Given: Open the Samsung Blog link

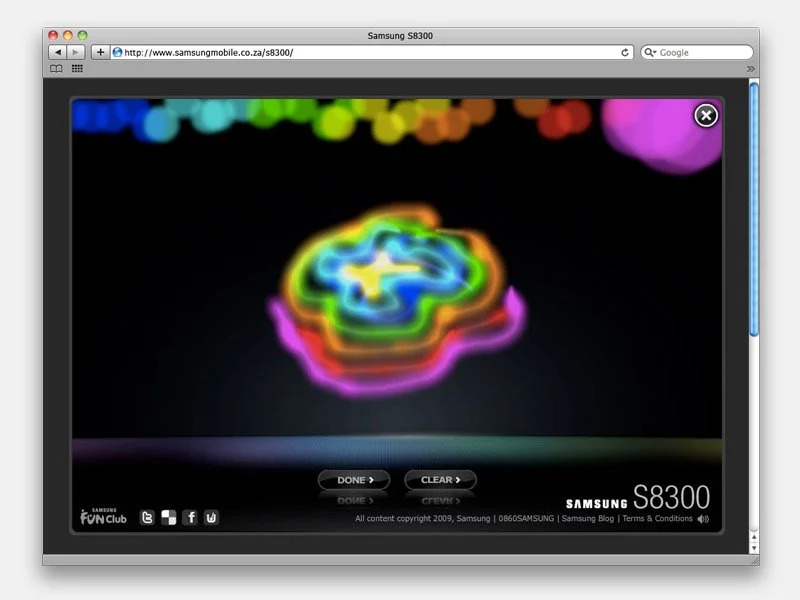Looking at the screenshot, I should 588,518.
